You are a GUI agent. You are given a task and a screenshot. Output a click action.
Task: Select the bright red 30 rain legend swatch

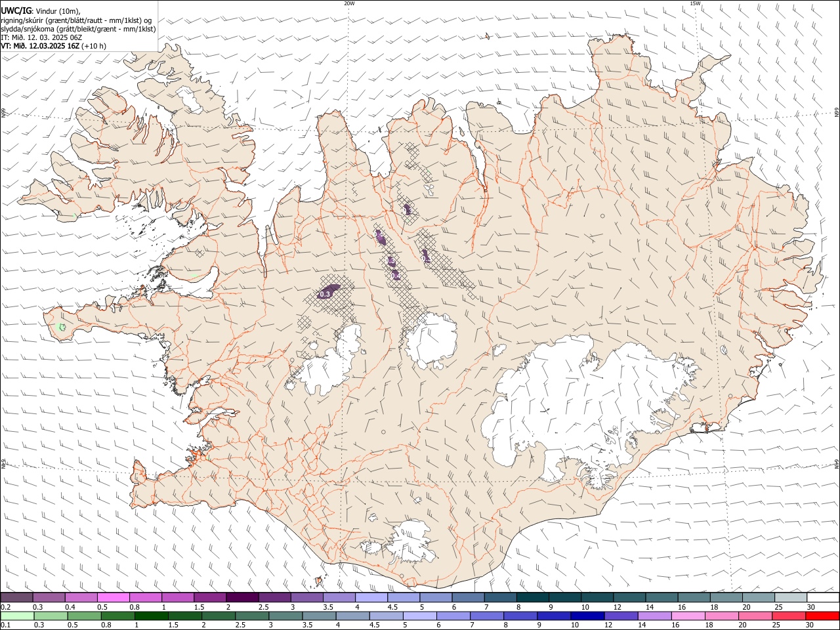click(x=823, y=616)
